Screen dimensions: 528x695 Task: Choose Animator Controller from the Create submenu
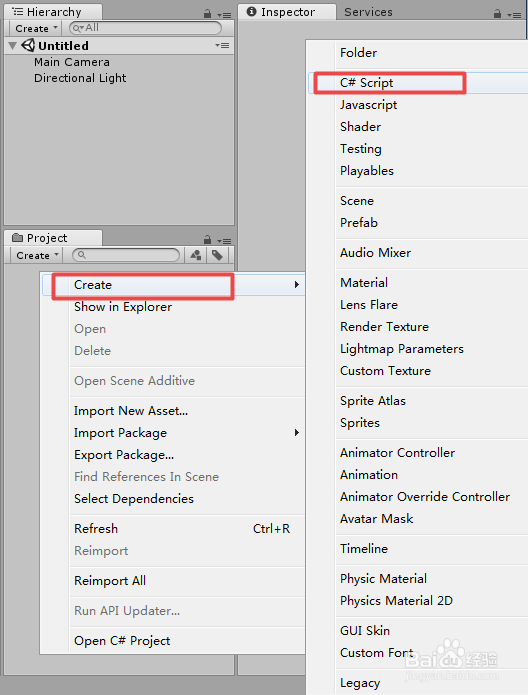[x=397, y=453]
